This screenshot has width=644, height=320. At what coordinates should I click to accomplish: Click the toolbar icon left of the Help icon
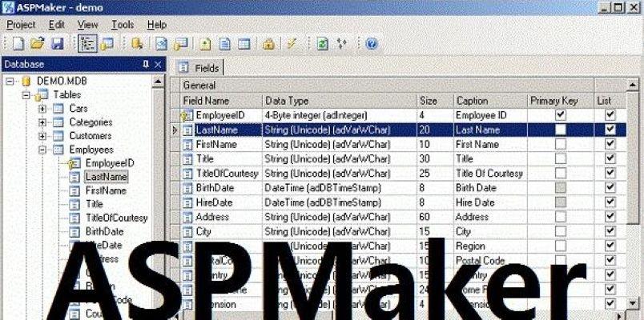[x=342, y=43]
